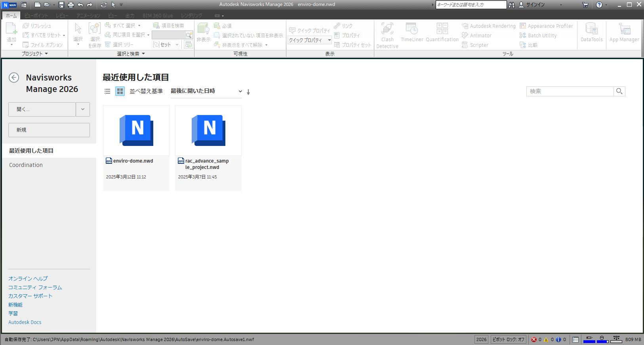Screen dimensions: 644x345
Task: Open the DataTools tool
Action: tap(592, 32)
